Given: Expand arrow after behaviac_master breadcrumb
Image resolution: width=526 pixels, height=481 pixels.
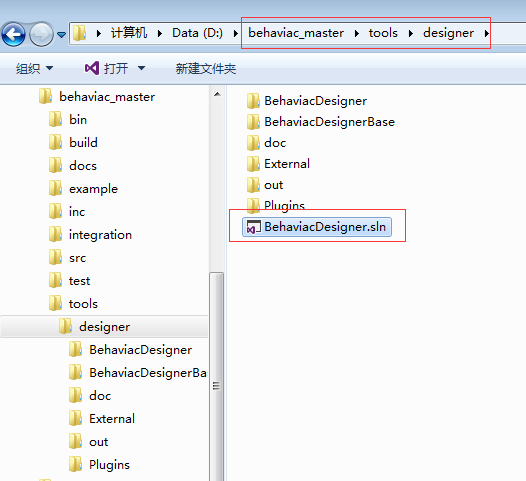Looking at the screenshot, I should 357,33.
